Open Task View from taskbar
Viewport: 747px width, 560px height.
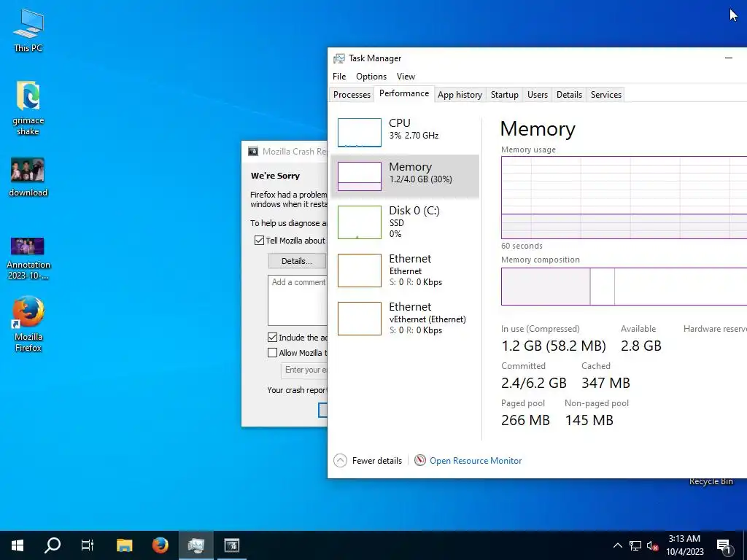[x=88, y=545]
